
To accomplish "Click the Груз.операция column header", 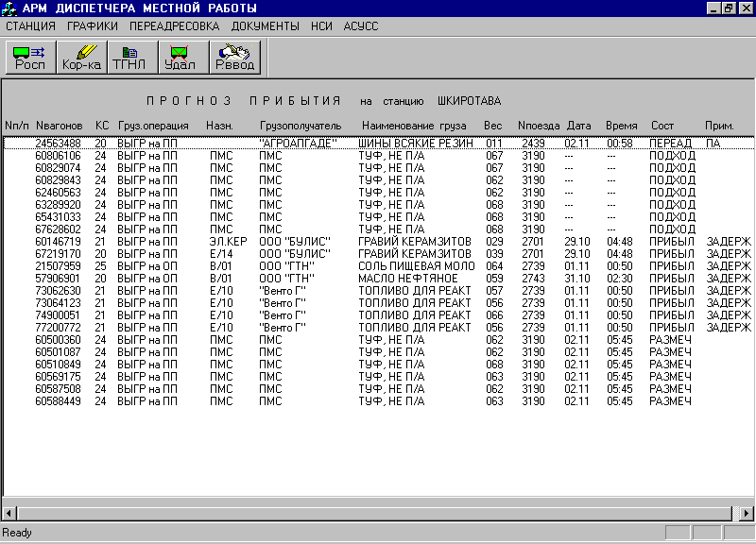I will click(153, 126).
